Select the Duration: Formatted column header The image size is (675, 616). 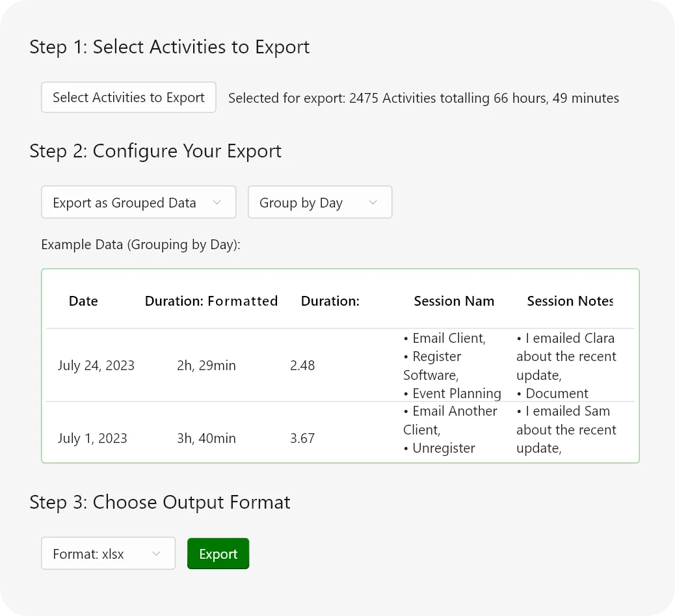pyautogui.click(x=211, y=301)
